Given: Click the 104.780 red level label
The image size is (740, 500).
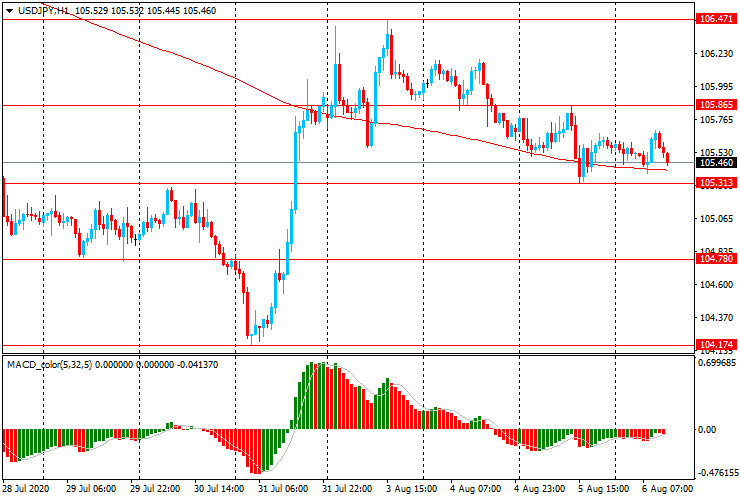Looking at the screenshot, I should (716, 259).
